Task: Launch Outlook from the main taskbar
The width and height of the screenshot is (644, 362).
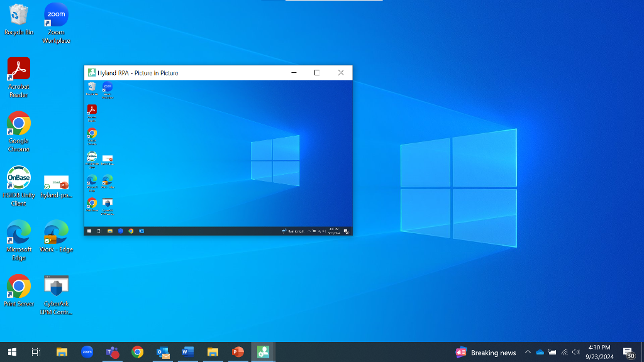Action: tap(163, 352)
